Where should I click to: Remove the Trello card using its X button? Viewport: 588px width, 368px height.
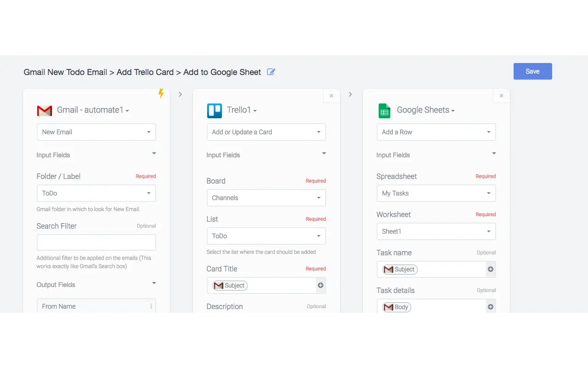pos(331,96)
